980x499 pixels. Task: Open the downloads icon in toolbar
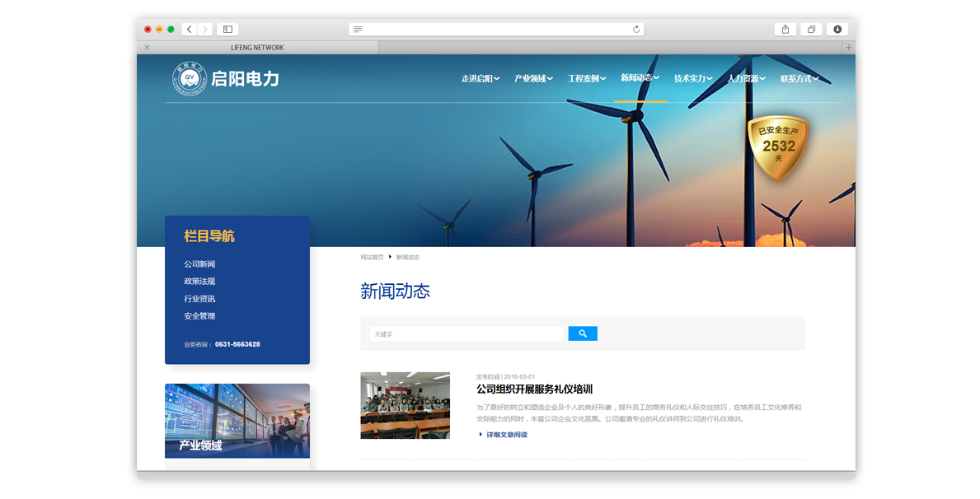[x=837, y=30]
